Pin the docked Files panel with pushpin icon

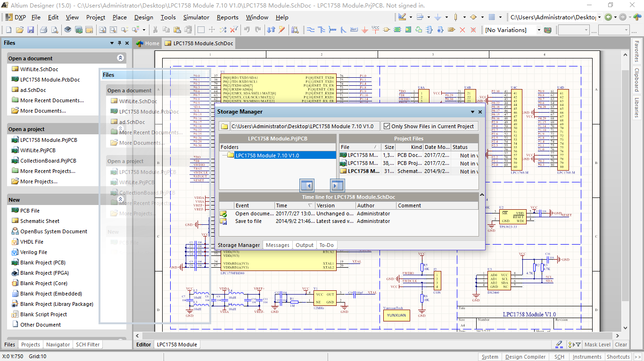click(119, 43)
